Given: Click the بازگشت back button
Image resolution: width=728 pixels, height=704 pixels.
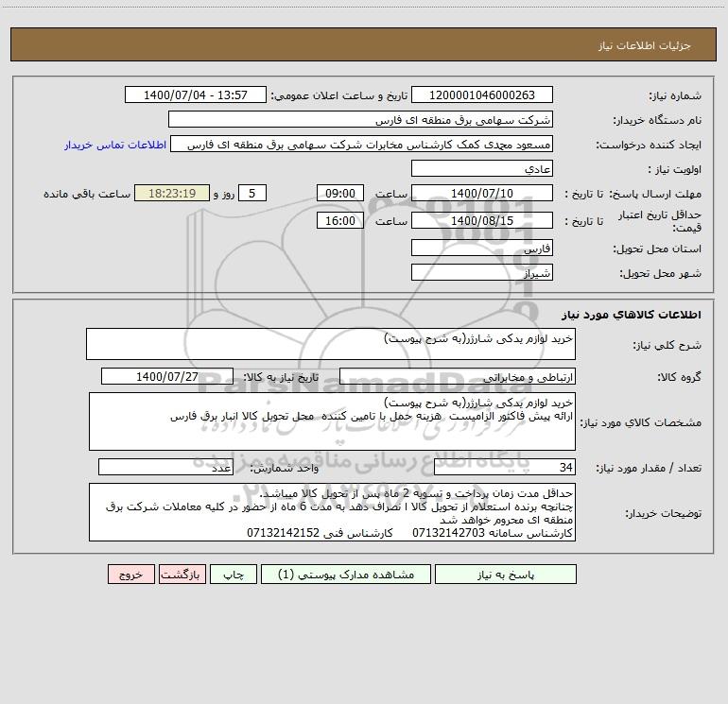Looking at the screenshot, I should tap(182, 574).
